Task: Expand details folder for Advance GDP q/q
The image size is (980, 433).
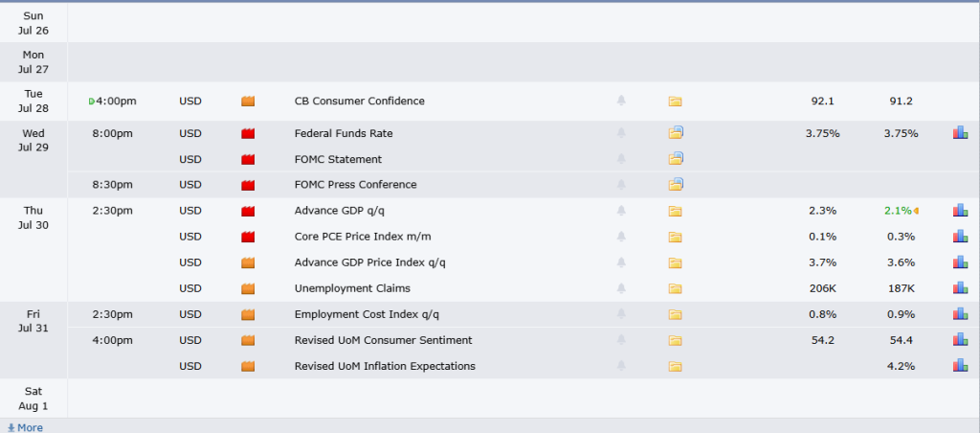Action: 675,211
